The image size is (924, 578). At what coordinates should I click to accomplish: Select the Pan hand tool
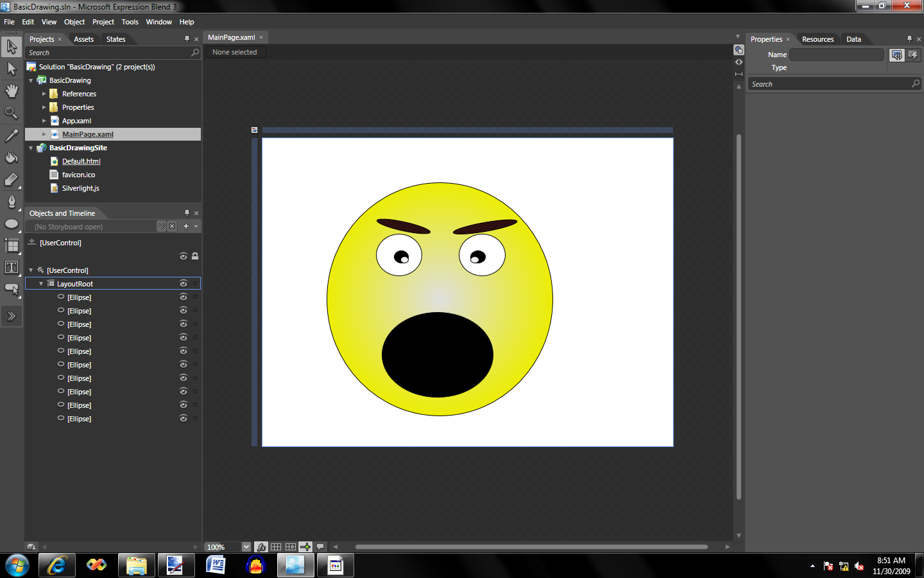click(12, 91)
